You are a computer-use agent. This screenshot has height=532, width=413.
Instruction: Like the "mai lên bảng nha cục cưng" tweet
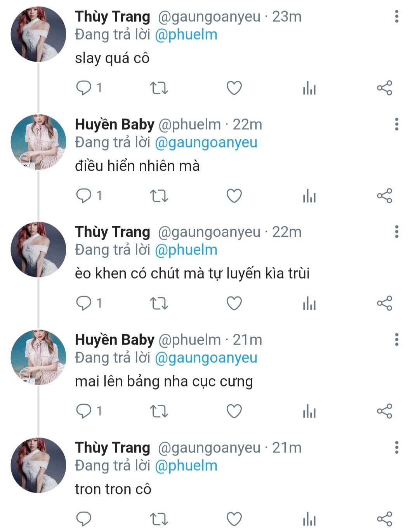point(234,411)
